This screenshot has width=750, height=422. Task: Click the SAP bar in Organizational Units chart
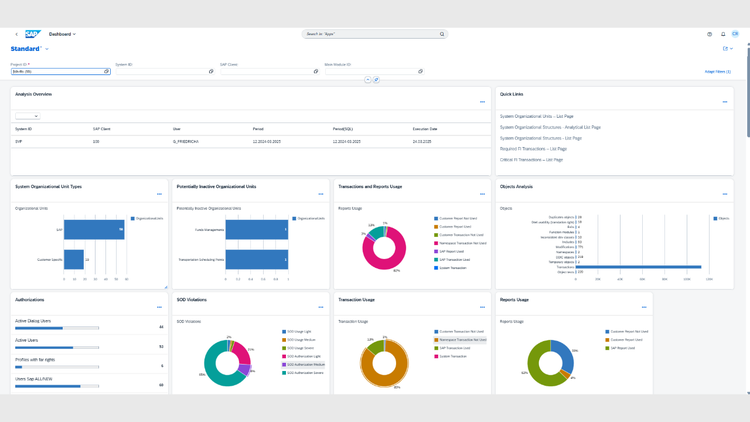click(x=94, y=230)
